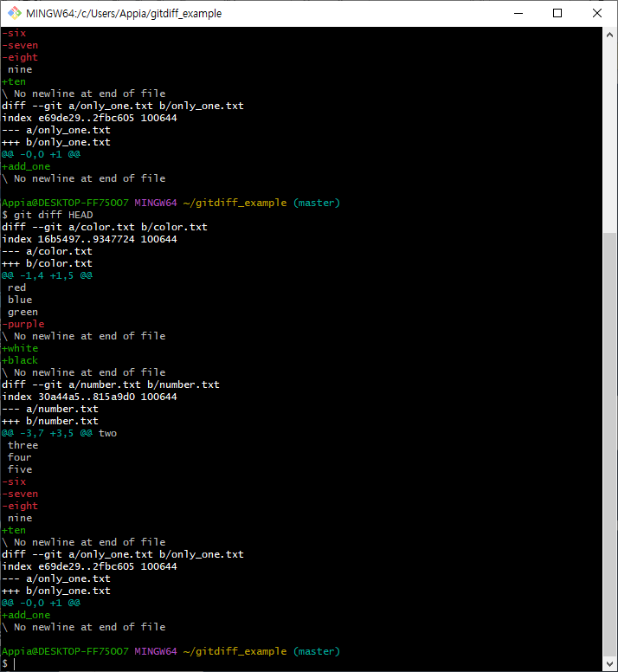The width and height of the screenshot is (618, 672).
Task: Click the '+++ b/number.txt' line
Action: [50, 421]
